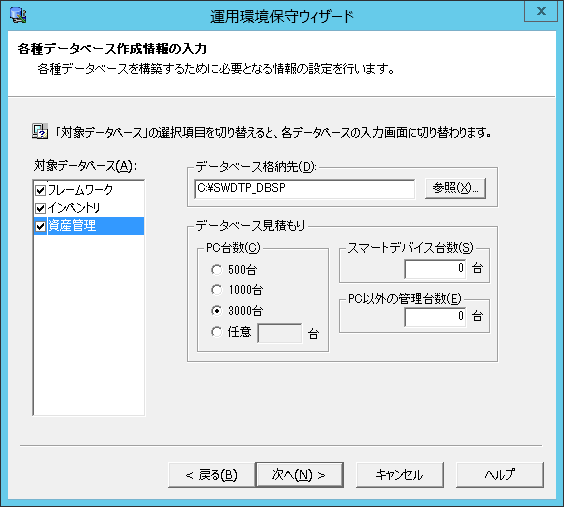Viewport: 564px width, 507px height.
Task: Open the 参照(X)... browse button
Action: pyautogui.click(x=455, y=188)
